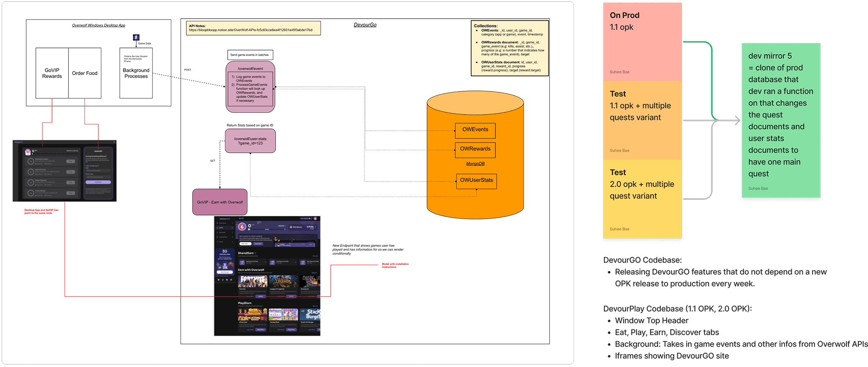868x367 pixels.
Task: Open the API Notes yellow note
Action: [253, 28]
